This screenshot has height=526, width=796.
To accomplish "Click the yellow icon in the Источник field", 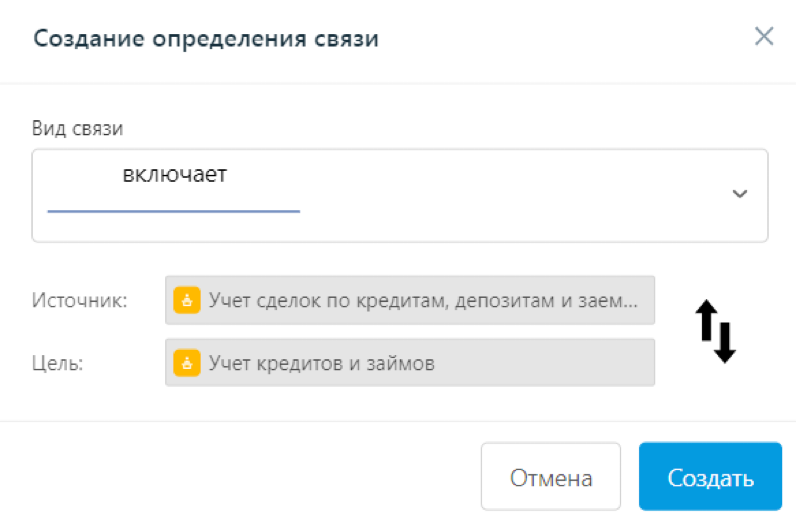I will pyautogui.click(x=187, y=300).
